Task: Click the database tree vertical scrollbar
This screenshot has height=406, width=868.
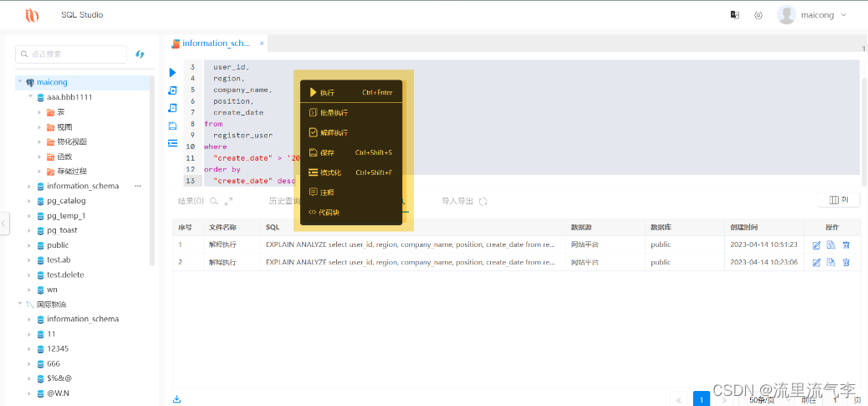Action: 152,171
